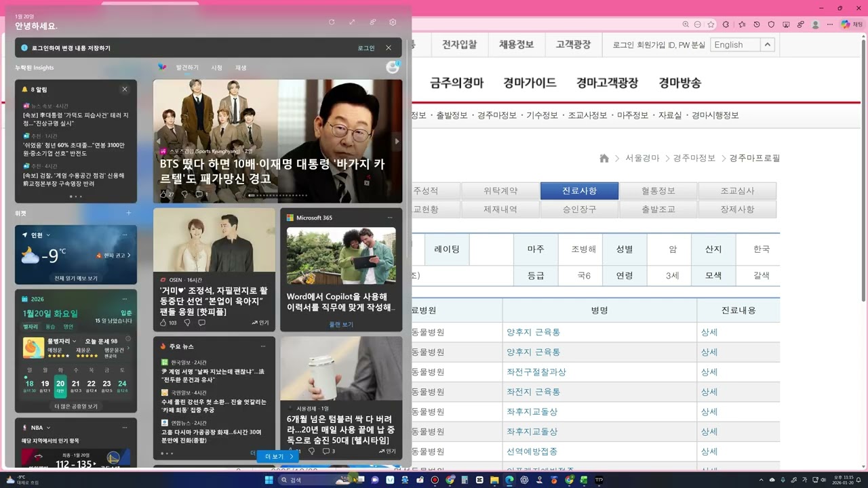Select date 22 in calendar widget
Screen dimensions: 868x488
point(91,386)
